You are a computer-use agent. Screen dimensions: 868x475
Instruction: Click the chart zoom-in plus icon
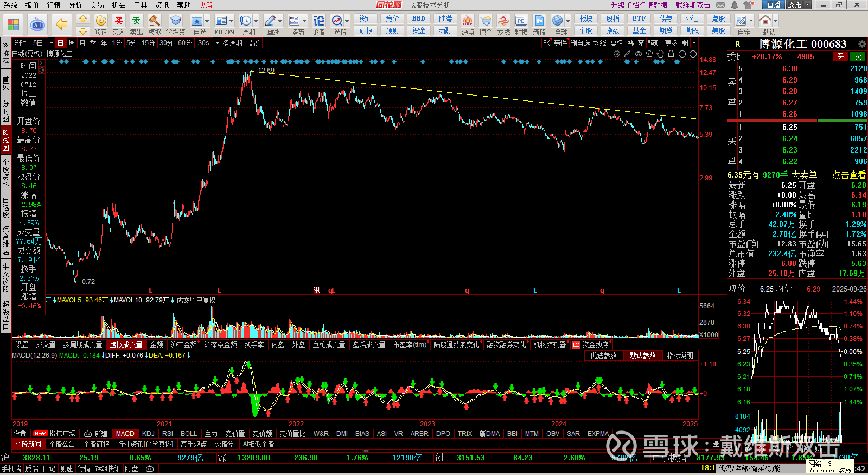[x=682, y=54]
